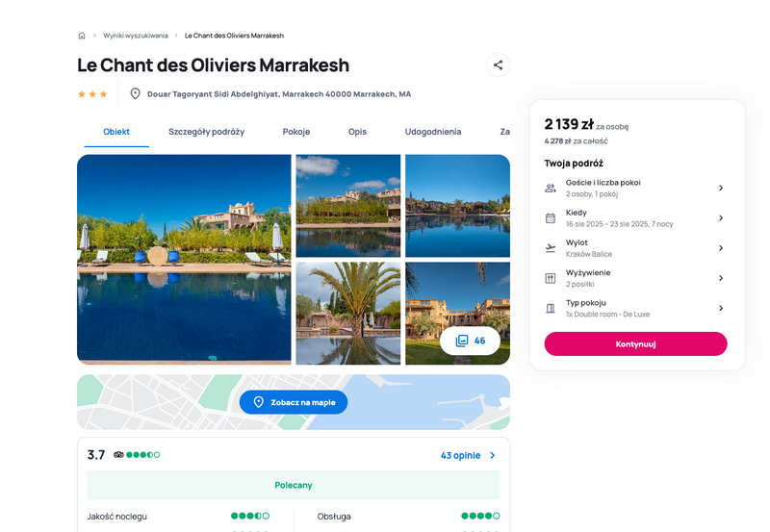Expand the Wylot Kraków Balice chevron
This screenshot has width=770, height=532.
tap(720, 248)
